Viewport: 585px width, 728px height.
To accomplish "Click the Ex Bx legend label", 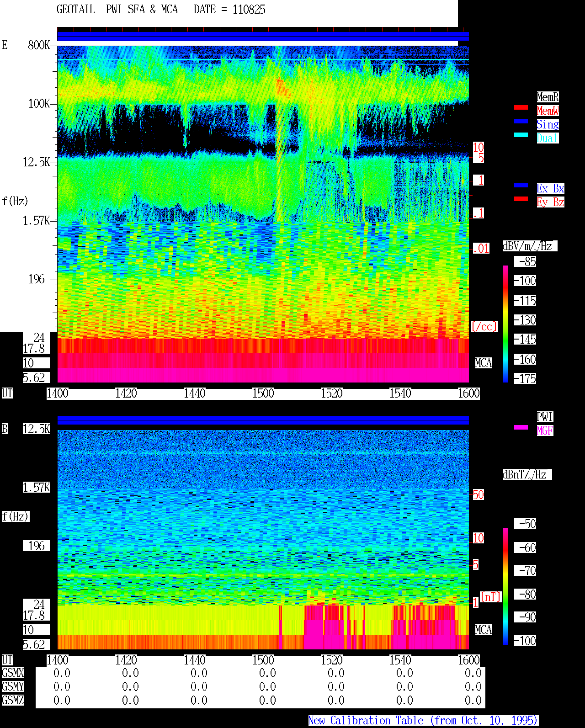I will [550, 188].
